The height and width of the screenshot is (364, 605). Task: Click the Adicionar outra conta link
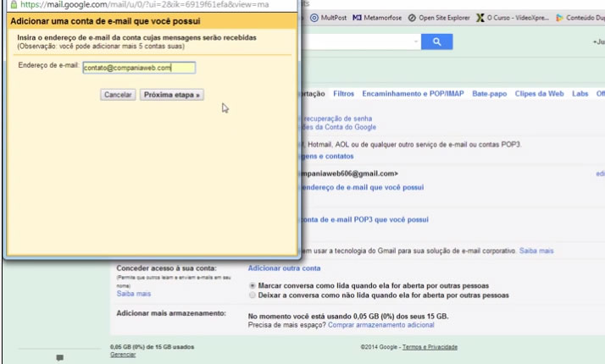(x=284, y=268)
